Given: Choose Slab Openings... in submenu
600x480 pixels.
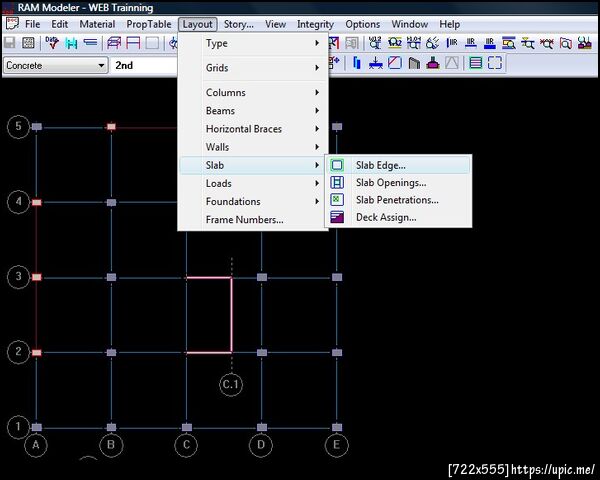Looking at the screenshot, I should (x=398, y=183).
